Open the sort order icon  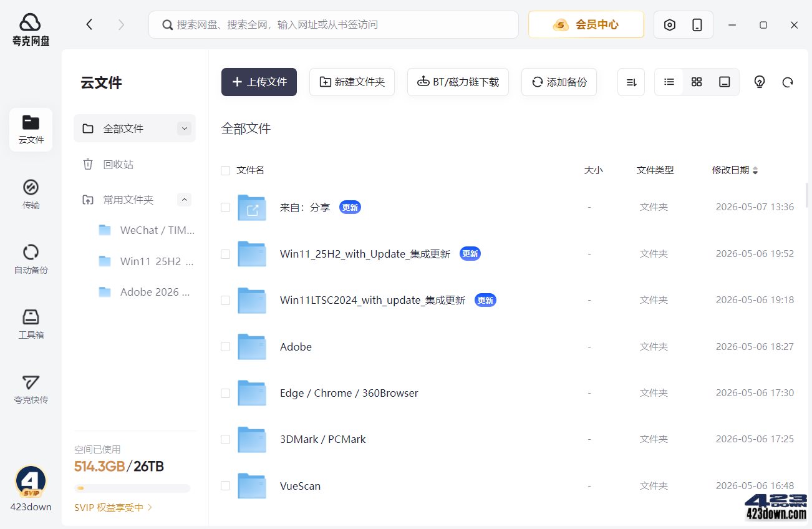631,82
